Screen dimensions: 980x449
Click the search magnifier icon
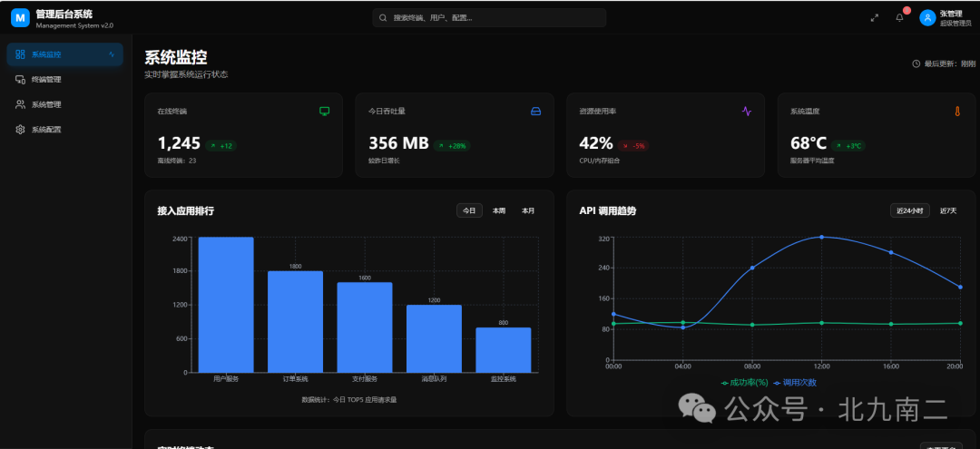(383, 18)
